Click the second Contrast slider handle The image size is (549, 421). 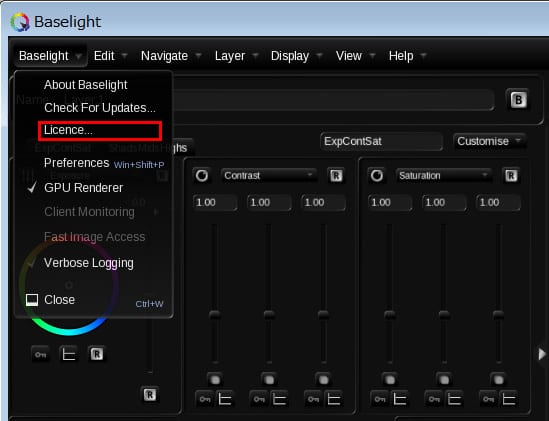click(x=269, y=315)
